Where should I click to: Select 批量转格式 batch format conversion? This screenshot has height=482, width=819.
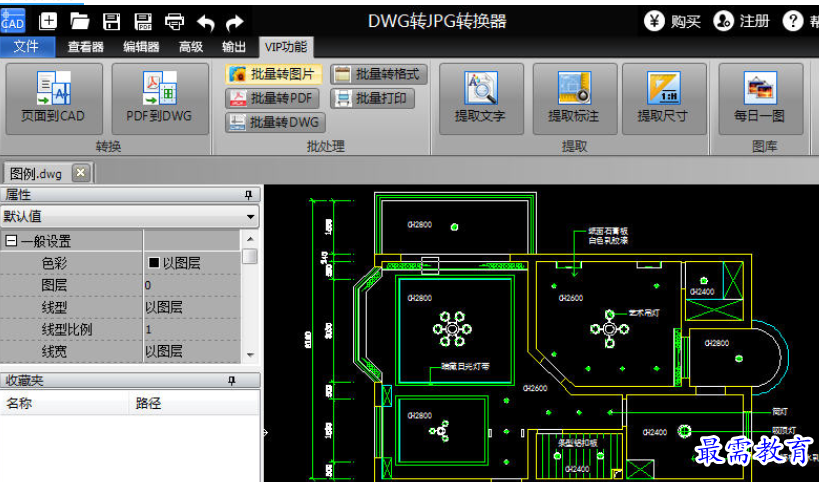coord(379,74)
